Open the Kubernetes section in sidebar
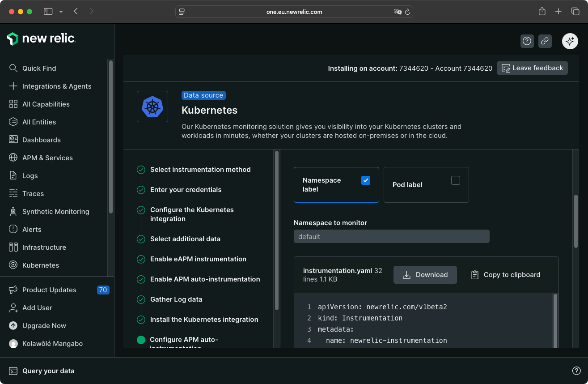The image size is (588, 384). [x=40, y=265]
